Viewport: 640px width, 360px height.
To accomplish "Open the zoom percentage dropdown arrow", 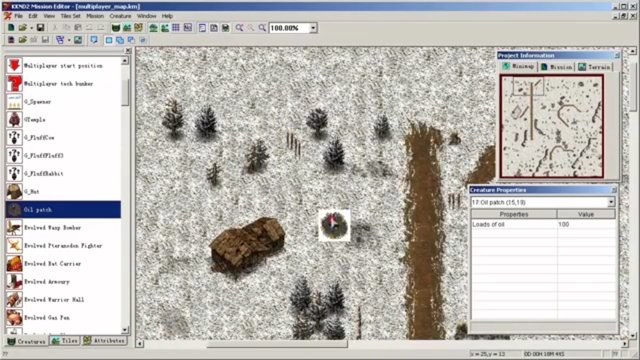I will [313, 28].
